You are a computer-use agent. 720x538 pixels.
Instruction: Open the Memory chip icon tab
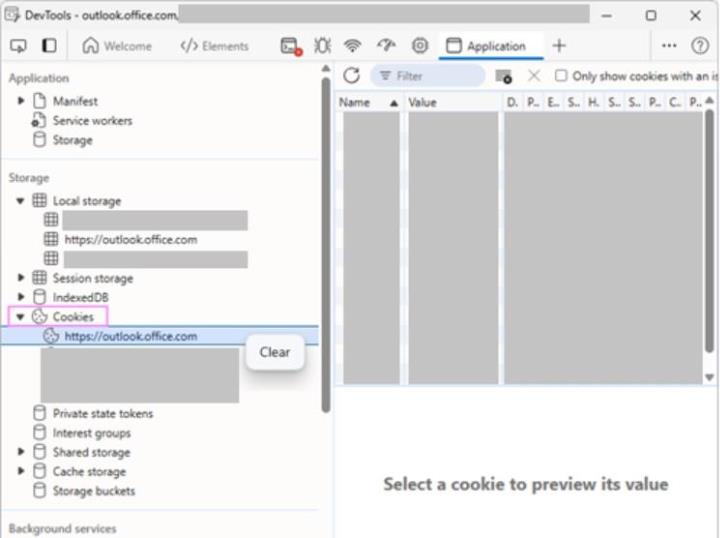420,45
